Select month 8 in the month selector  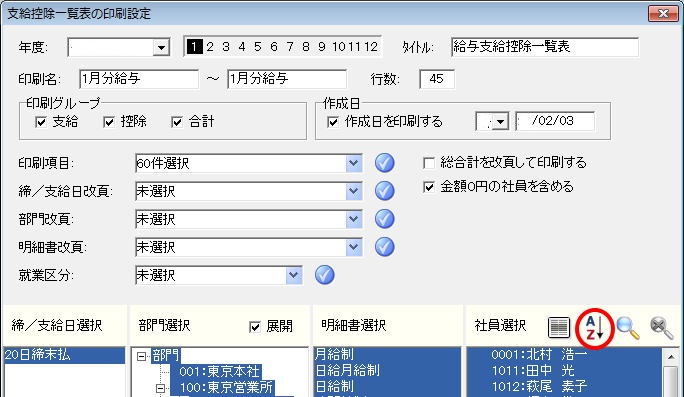point(306,47)
